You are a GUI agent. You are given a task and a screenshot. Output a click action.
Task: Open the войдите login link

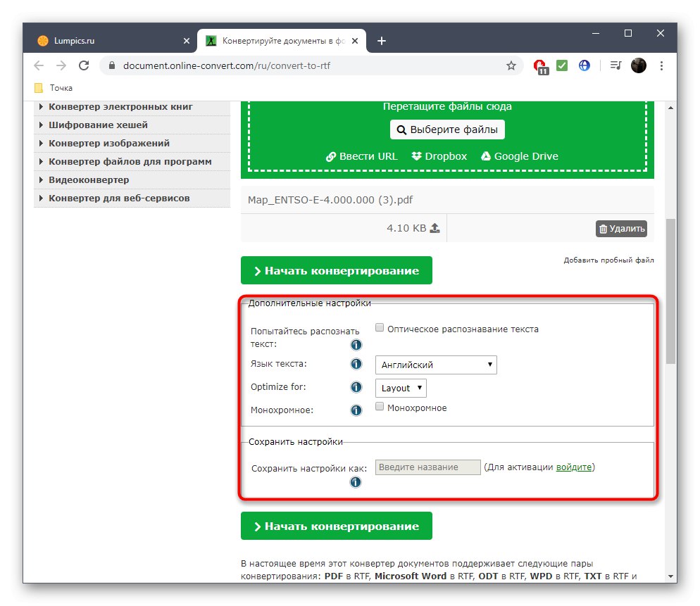point(573,467)
